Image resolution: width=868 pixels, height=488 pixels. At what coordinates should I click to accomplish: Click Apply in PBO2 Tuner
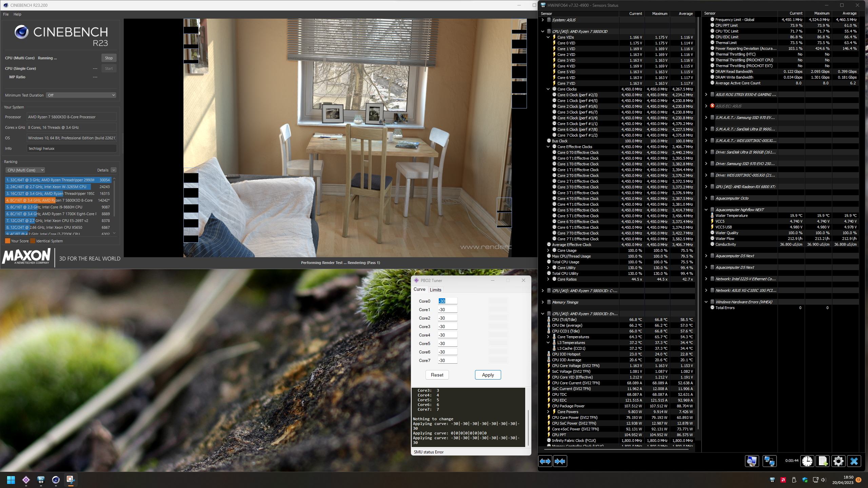tap(488, 375)
